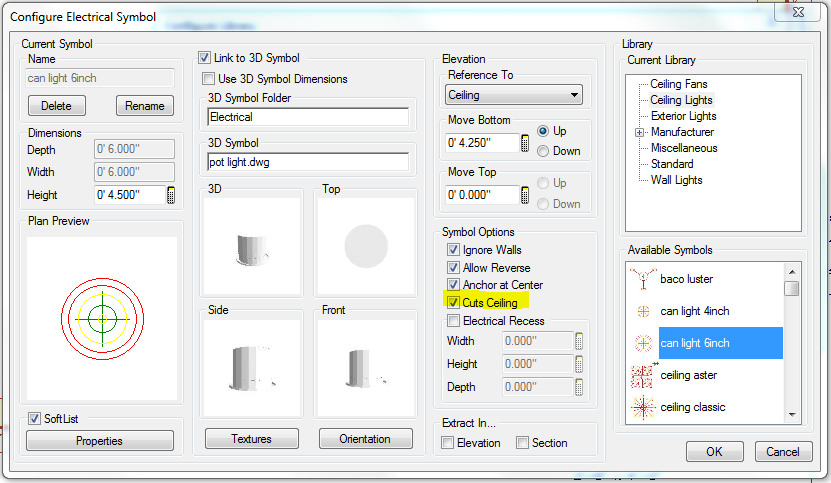Confirm with the OK button
The width and height of the screenshot is (831, 483).
(714, 451)
